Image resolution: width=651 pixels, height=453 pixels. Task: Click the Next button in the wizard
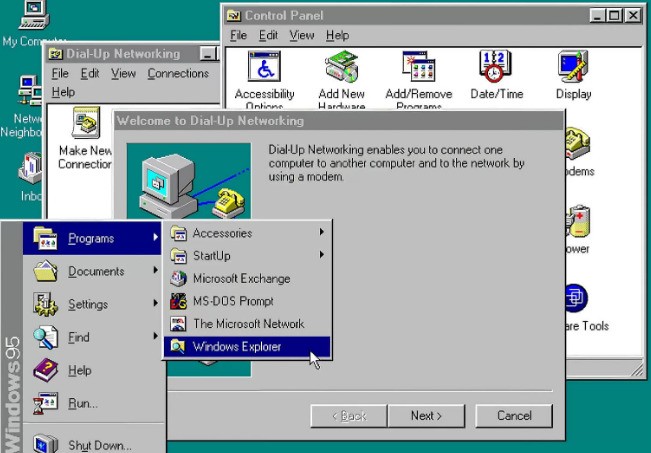(x=426, y=416)
